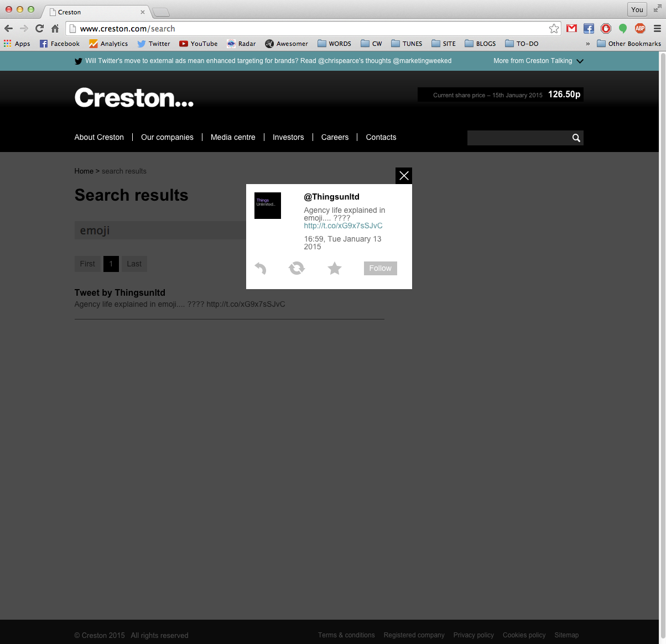Open Apps bookmarks shortcut

[17, 44]
